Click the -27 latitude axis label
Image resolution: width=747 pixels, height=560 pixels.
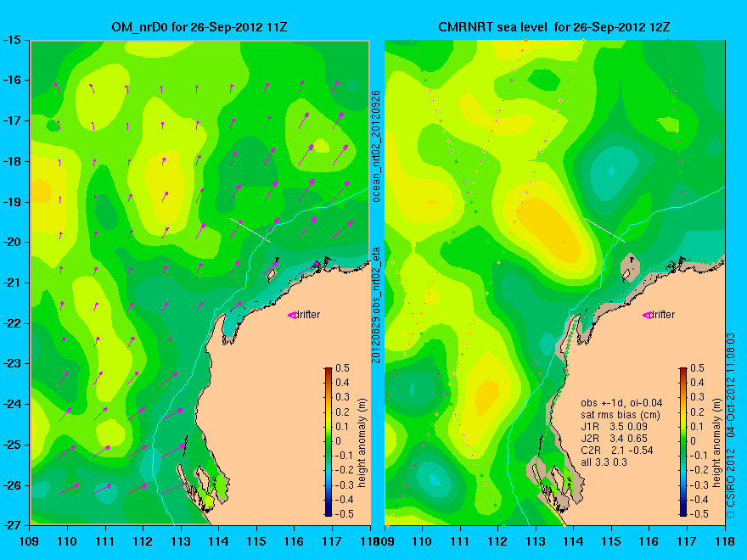pos(11,525)
